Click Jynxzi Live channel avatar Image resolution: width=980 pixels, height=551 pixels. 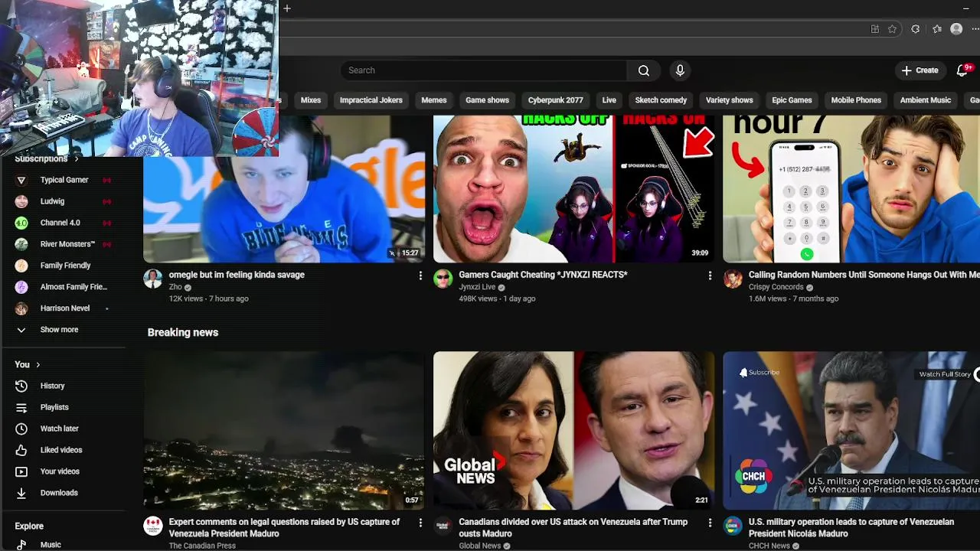443,279
